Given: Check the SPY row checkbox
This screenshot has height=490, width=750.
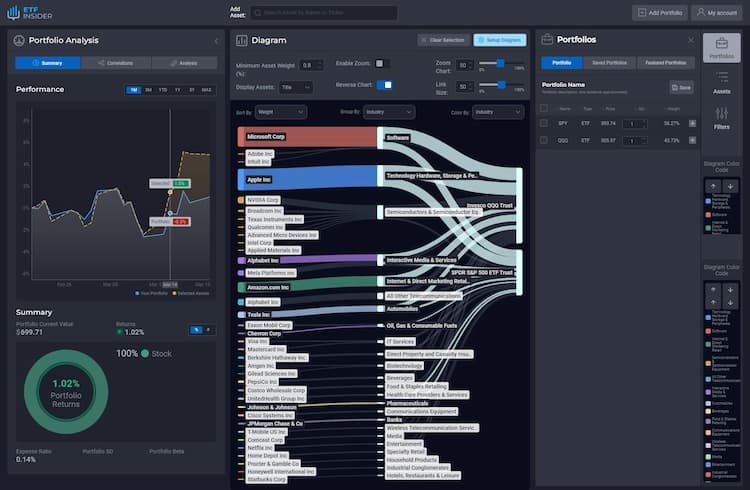Looking at the screenshot, I should 543,123.
